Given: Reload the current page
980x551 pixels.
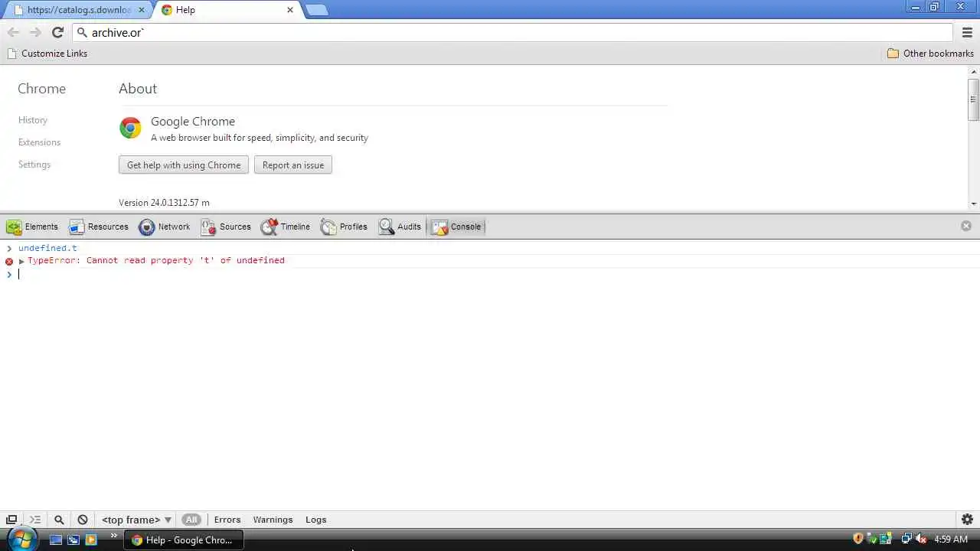Looking at the screenshot, I should click(57, 32).
